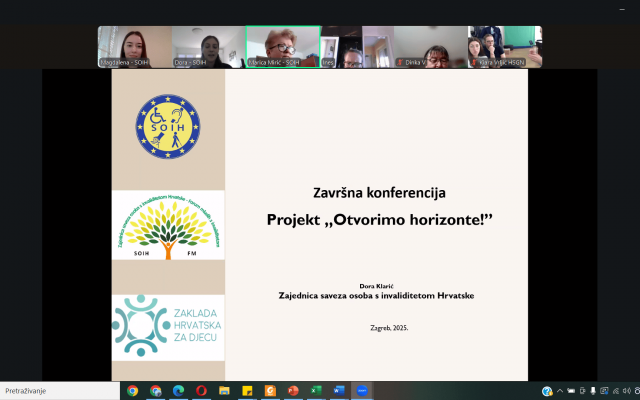Open the Wi-Fi network tray icon
This screenshot has width=640, height=400.
click(x=616, y=391)
